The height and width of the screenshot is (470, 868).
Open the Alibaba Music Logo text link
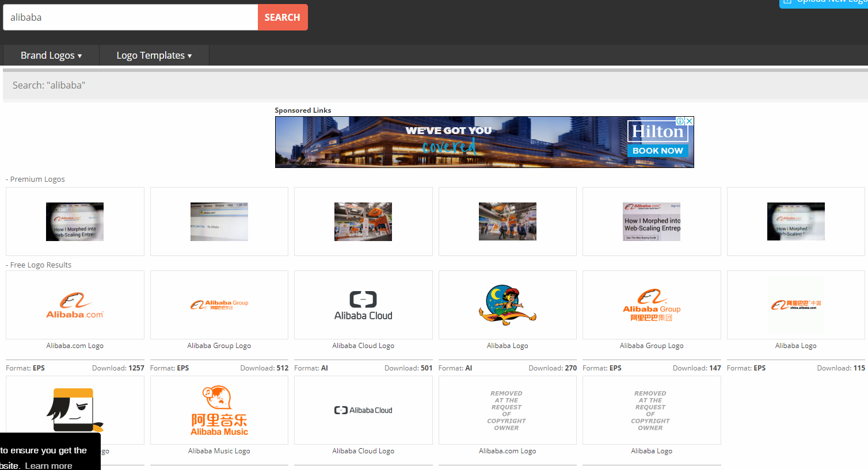pos(219,451)
